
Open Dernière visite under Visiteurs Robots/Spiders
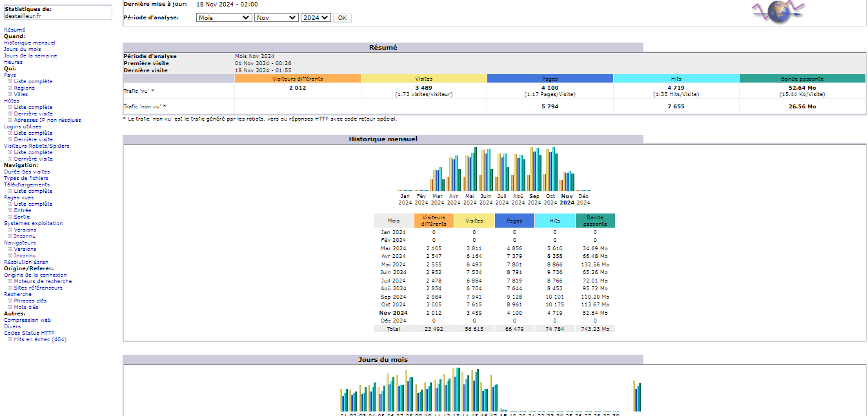[x=34, y=159]
